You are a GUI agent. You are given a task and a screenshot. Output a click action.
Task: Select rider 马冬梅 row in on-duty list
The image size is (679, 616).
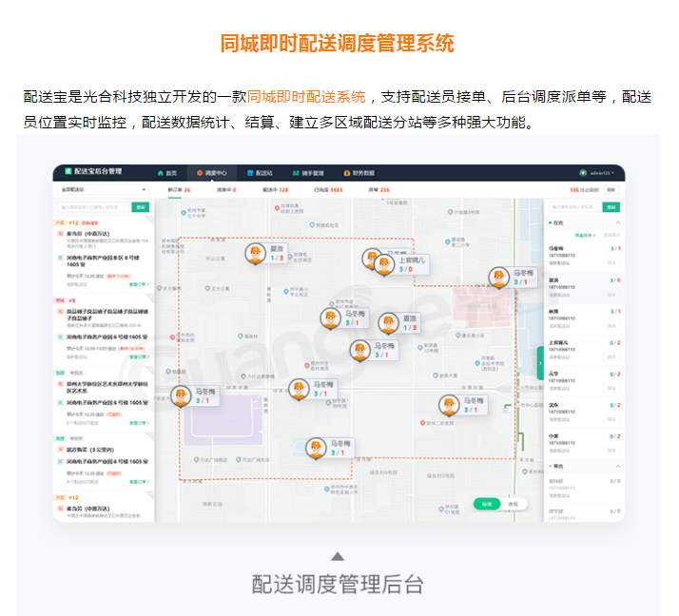[x=584, y=256]
